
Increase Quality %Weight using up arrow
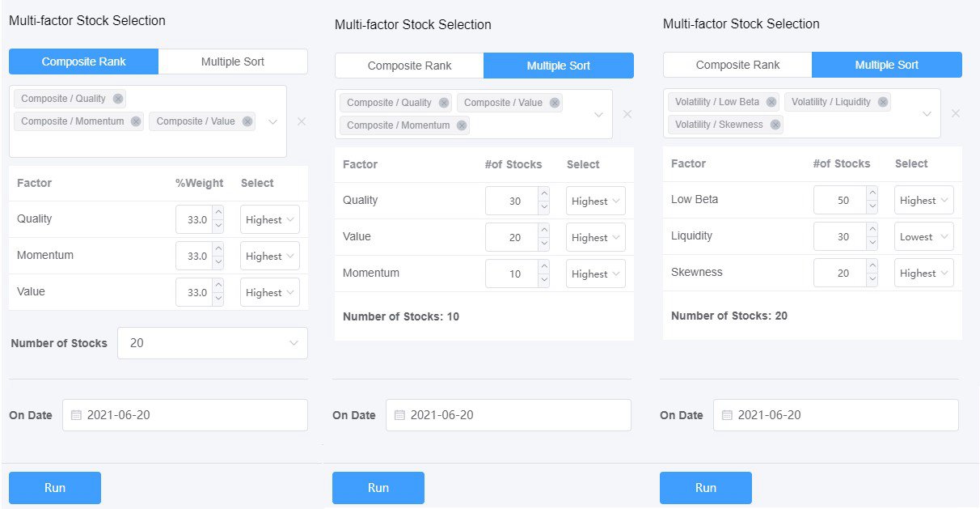click(x=218, y=213)
